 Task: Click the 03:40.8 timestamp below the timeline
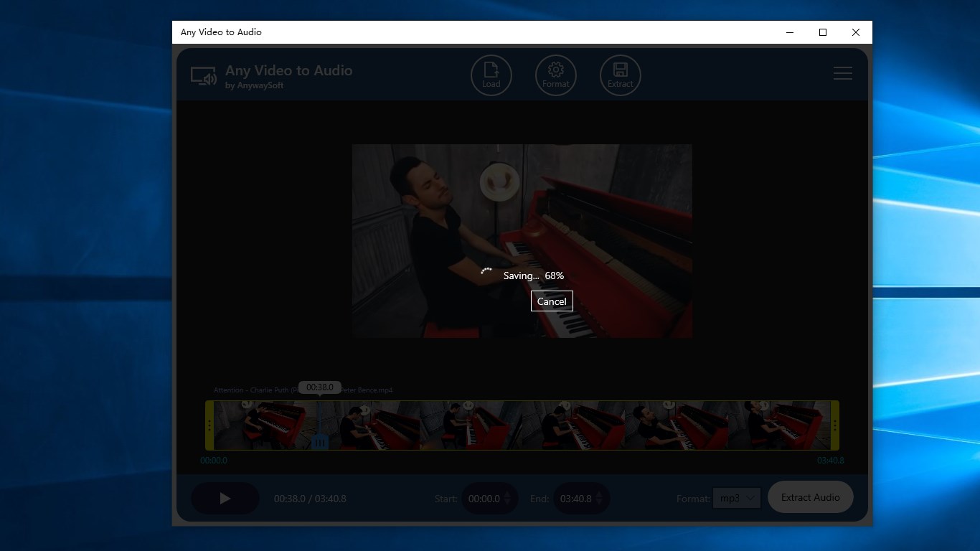pyautogui.click(x=830, y=461)
